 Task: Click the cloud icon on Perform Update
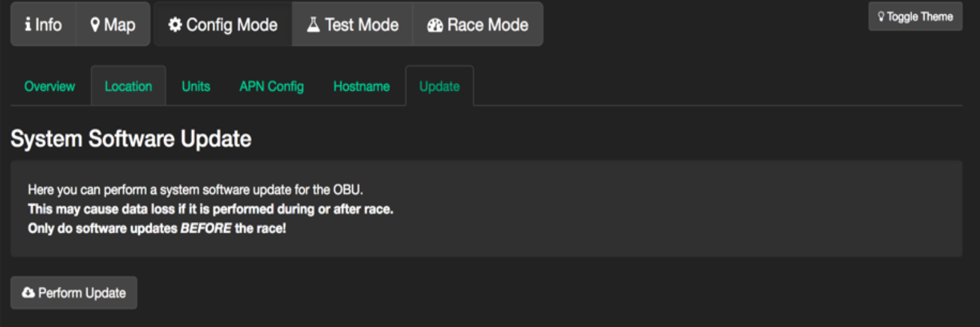click(x=28, y=292)
